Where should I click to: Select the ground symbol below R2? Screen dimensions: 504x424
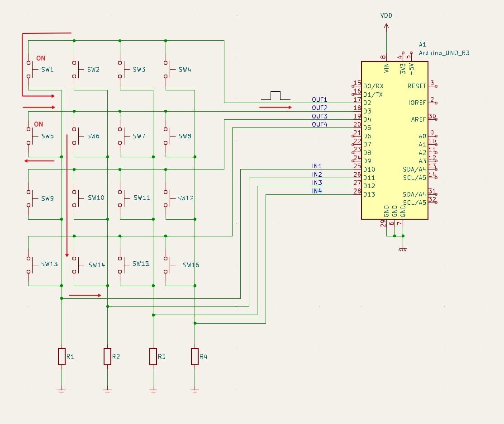(x=107, y=391)
